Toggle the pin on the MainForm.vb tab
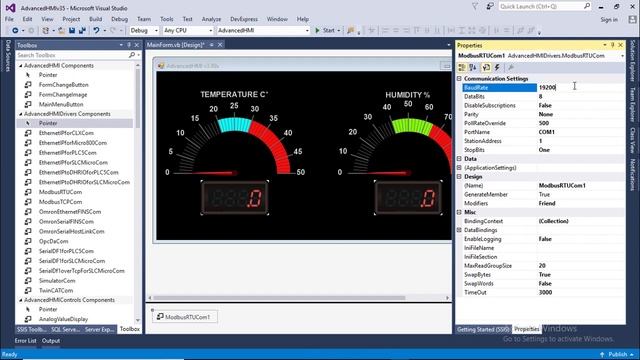Screen dimensions: 640x360 (211, 45)
